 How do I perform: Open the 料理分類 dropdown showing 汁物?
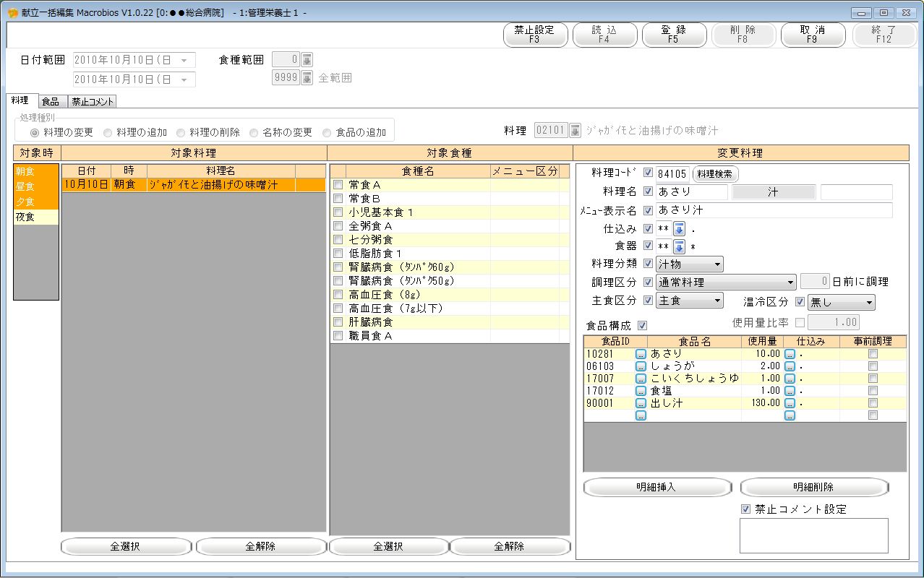690,264
